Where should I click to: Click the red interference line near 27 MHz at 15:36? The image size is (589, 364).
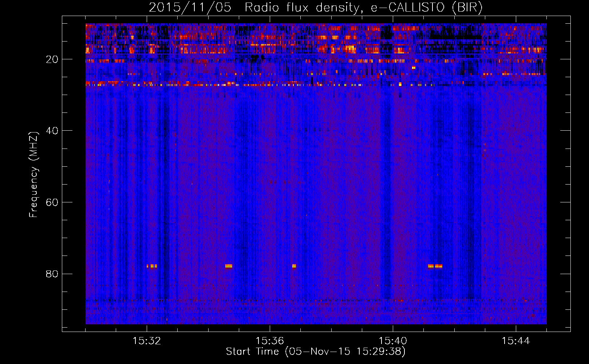(270, 85)
